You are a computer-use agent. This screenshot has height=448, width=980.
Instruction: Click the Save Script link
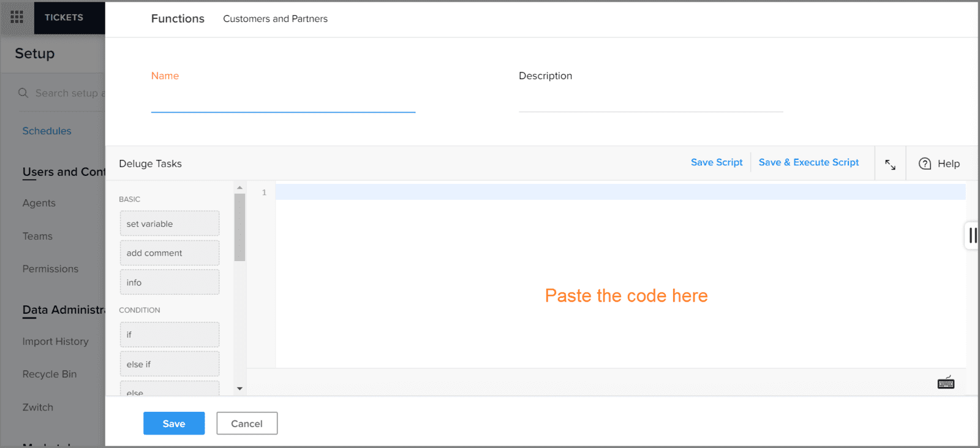[x=717, y=162]
